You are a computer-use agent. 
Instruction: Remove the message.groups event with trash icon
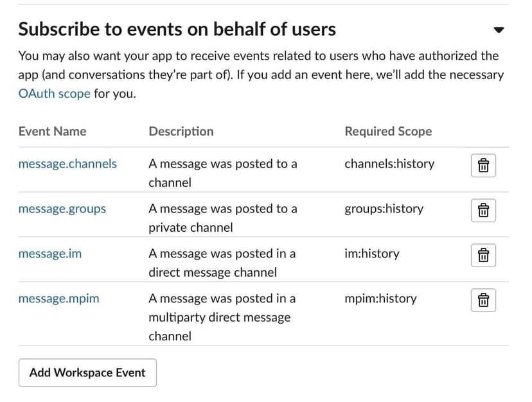tap(483, 211)
